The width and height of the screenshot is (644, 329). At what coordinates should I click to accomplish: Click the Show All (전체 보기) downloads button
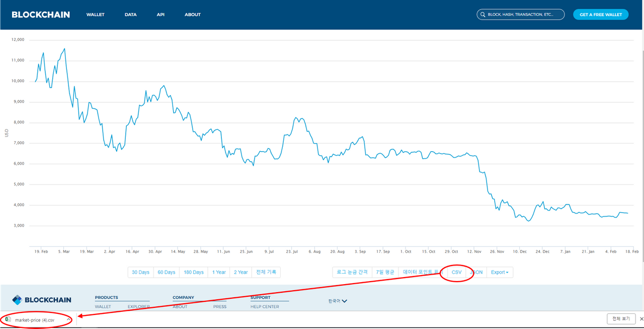[x=621, y=319]
